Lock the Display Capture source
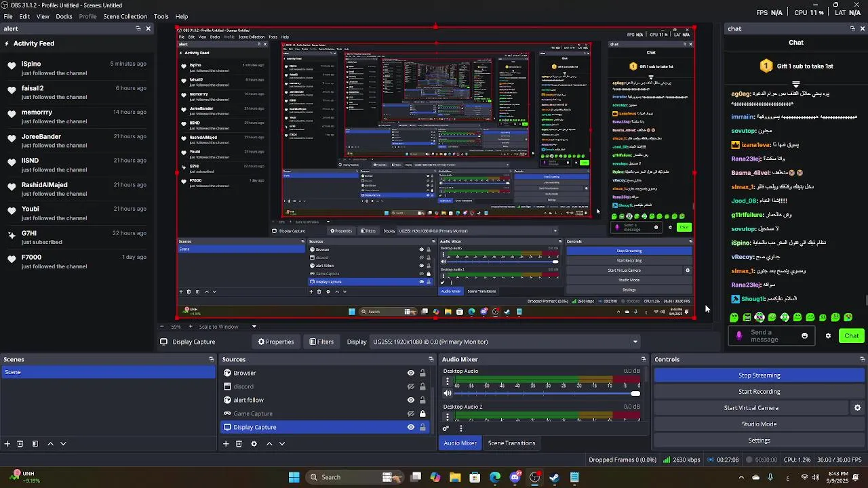 422,427
